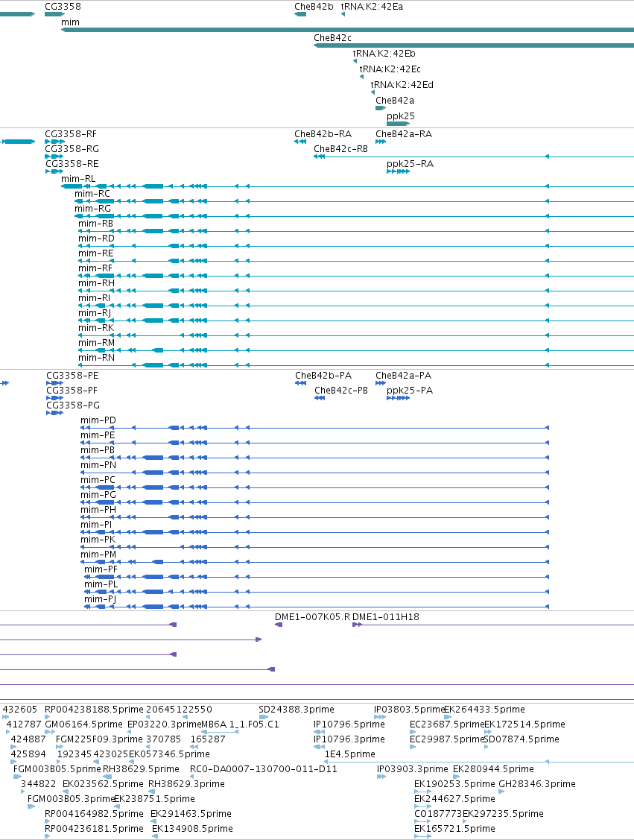Click the RH38629.3prime EST label
The width and height of the screenshot is (634, 840).
coord(186,783)
